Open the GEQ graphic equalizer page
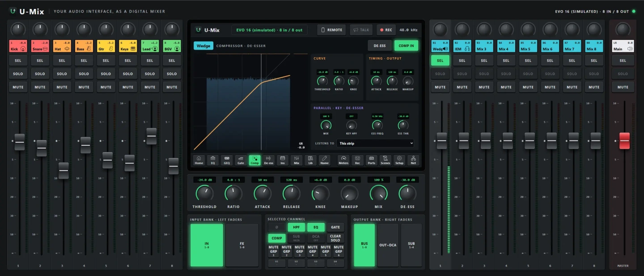 point(227,160)
